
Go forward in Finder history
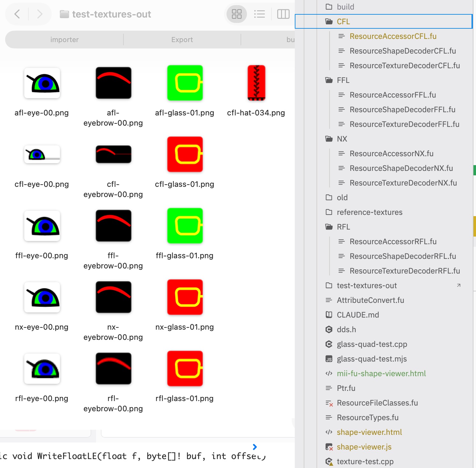(40, 14)
